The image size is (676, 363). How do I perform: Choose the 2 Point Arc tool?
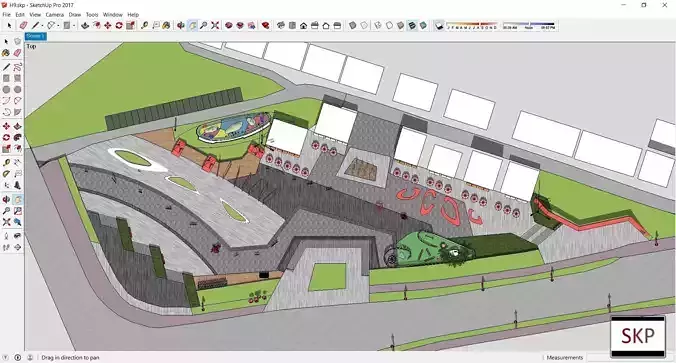17,101
